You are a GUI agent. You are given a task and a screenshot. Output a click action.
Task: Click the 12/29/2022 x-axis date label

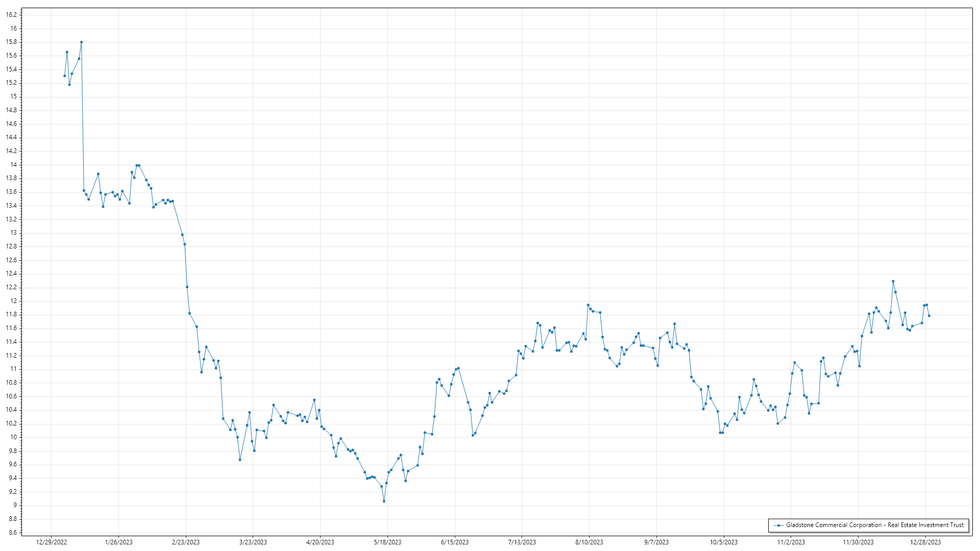(x=52, y=542)
